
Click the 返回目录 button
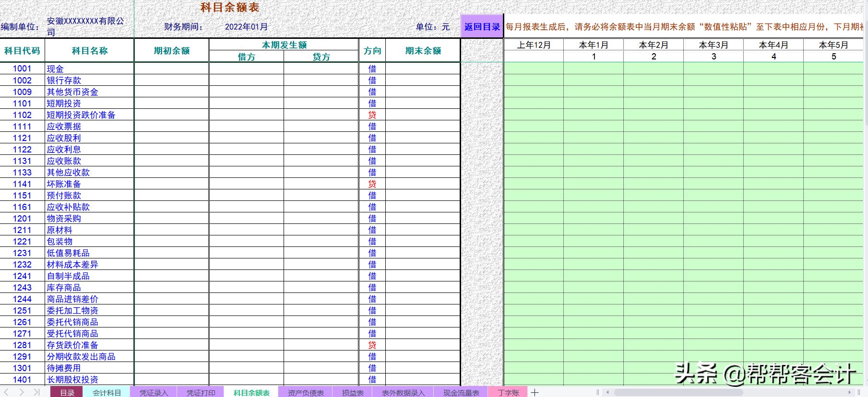(482, 27)
